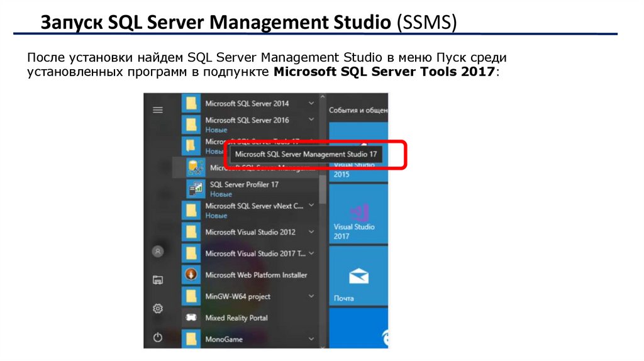The width and height of the screenshot is (644, 361).
Task: Select the Microsoft SQL Server 2016 entry
Action: pos(250,125)
